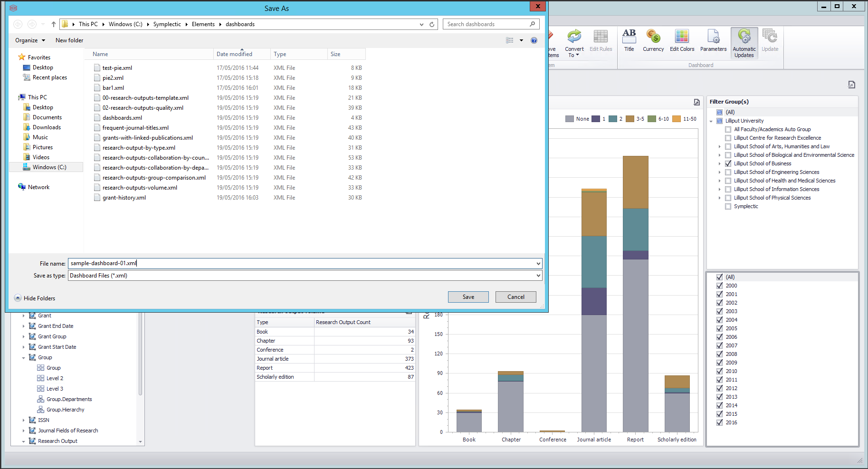Uncheck the year 2016 checkbox
868x469 pixels.
719,422
